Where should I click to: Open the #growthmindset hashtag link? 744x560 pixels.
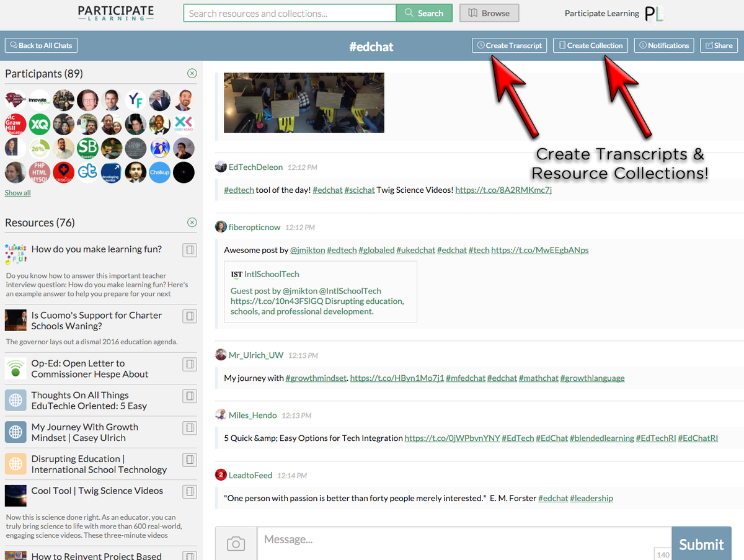click(x=316, y=378)
